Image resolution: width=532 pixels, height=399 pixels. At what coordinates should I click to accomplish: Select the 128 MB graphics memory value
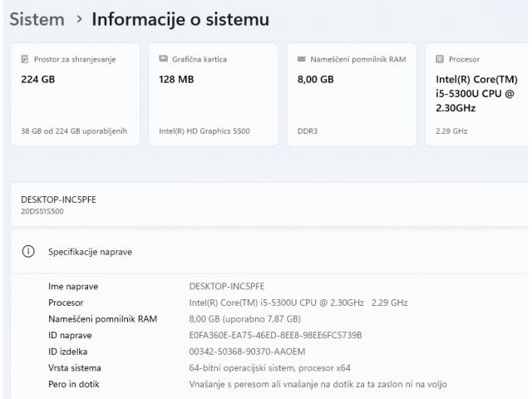[x=176, y=80]
